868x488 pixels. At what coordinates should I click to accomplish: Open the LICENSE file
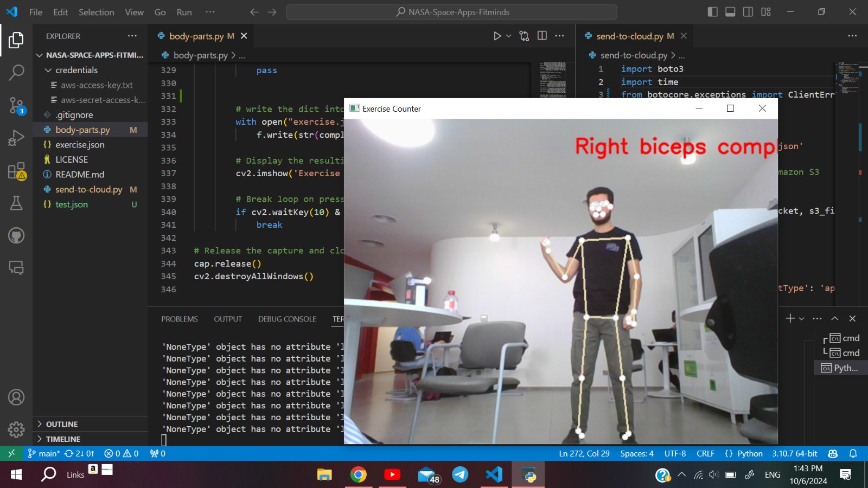pyautogui.click(x=90, y=160)
